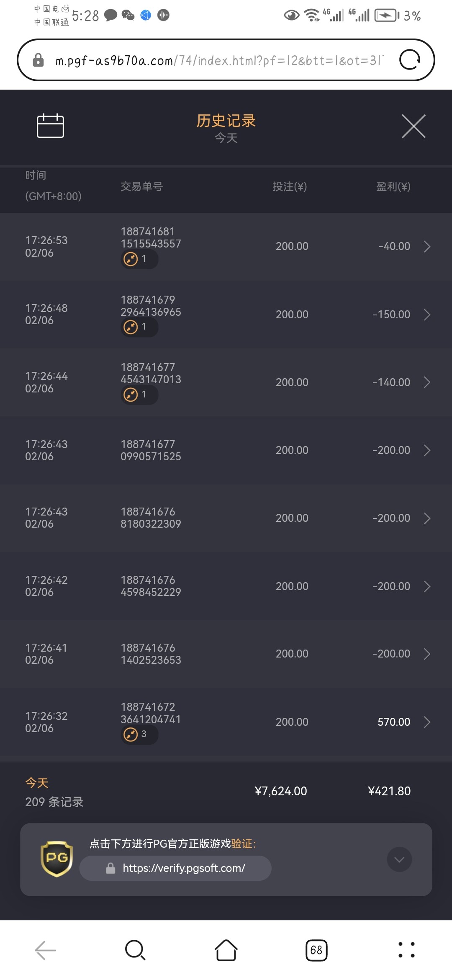452x980 pixels.
Task: Open the browser search icon
Action: pos(135,950)
